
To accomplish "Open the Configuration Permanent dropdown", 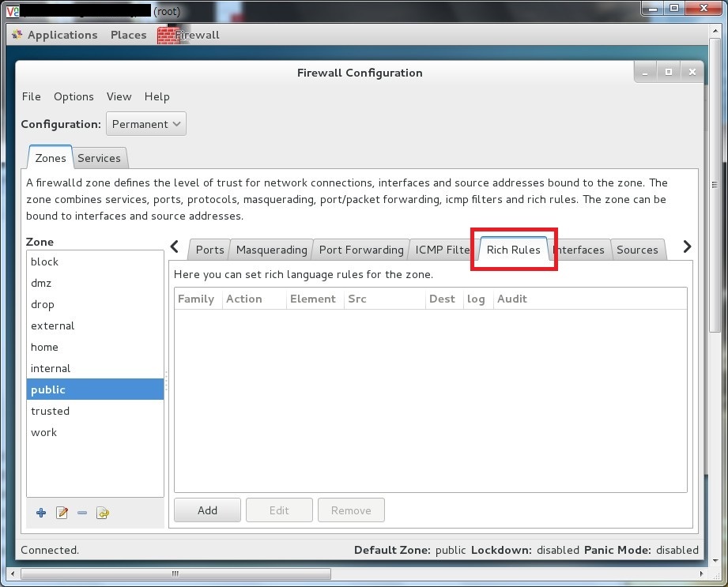I will coord(145,124).
